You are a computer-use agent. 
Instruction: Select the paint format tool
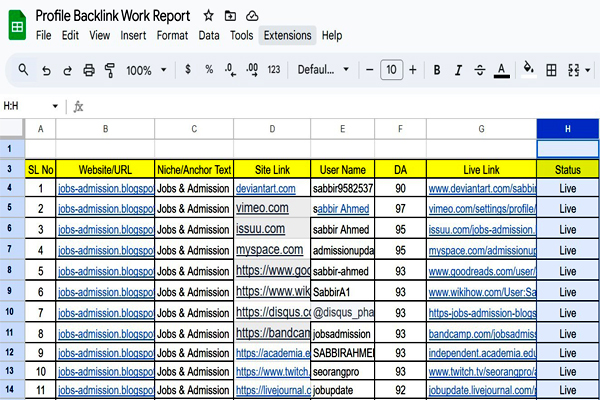pyautogui.click(x=110, y=70)
